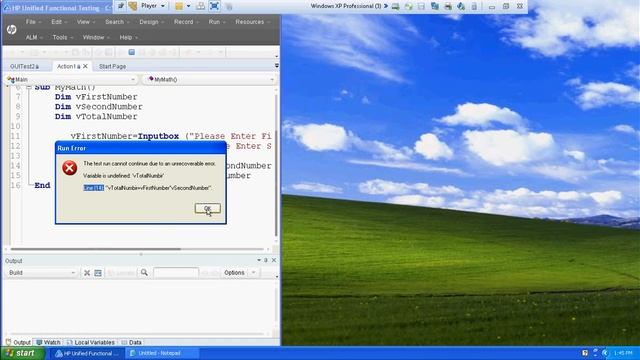This screenshot has height=360, width=640.
Task: Toggle full screen mode icon in VMware toolbar
Action: (x=214, y=6)
